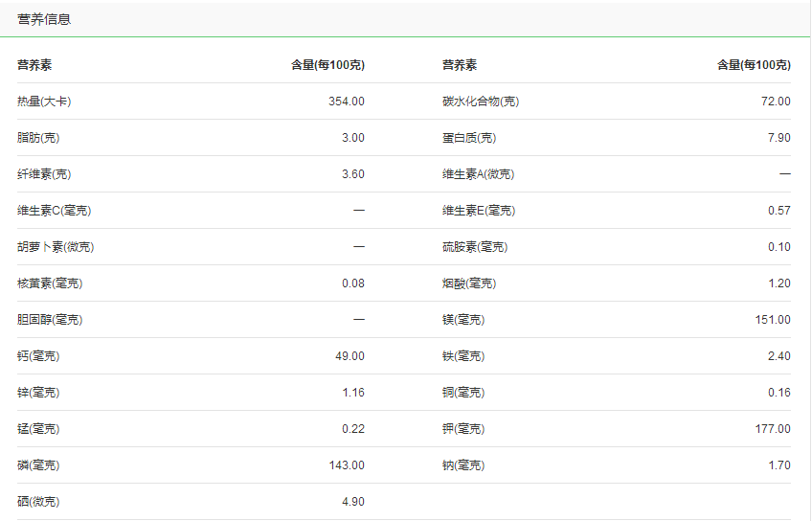The width and height of the screenshot is (812, 521).
Task: Select the 脂肪(克) nutrient label
Action: pos(38,138)
